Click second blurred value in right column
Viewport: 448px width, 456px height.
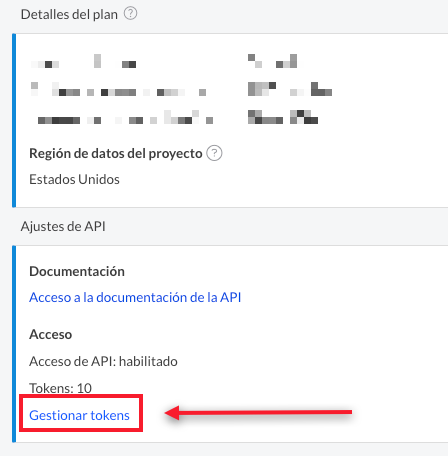point(290,89)
